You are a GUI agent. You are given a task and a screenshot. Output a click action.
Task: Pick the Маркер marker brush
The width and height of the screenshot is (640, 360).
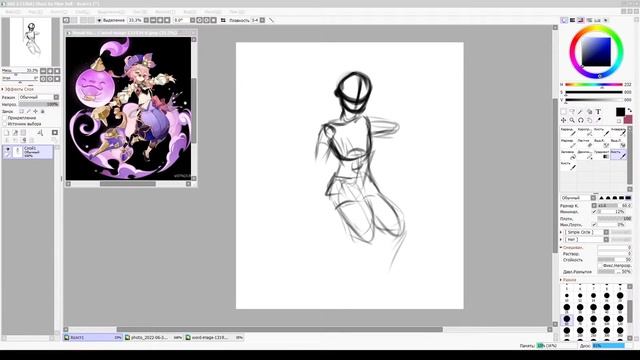click(x=568, y=143)
